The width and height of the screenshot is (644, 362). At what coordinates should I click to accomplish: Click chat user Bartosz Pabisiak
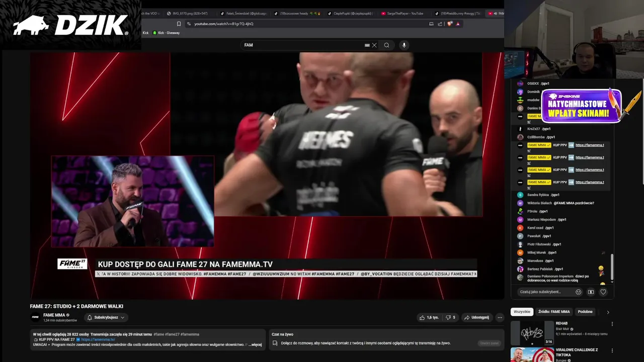[540, 269]
